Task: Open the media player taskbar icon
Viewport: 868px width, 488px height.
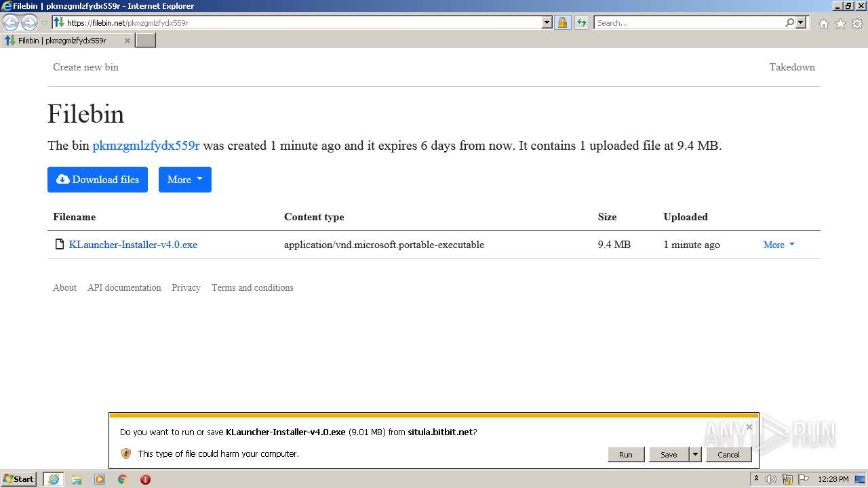Action: (x=100, y=479)
